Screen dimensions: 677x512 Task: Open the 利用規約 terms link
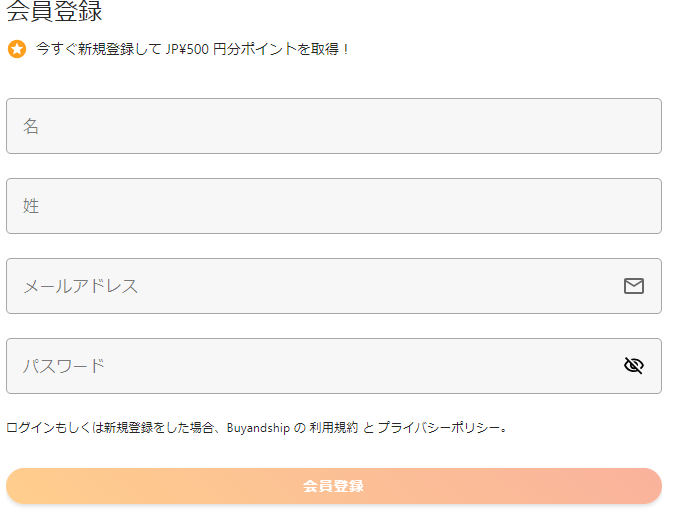[335, 428]
